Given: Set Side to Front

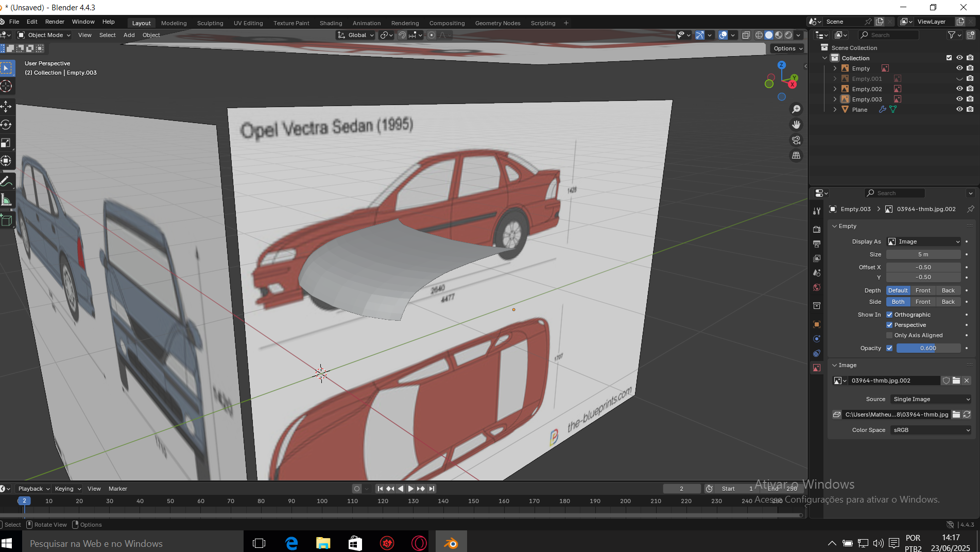Looking at the screenshot, I should (x=923, y=302).
